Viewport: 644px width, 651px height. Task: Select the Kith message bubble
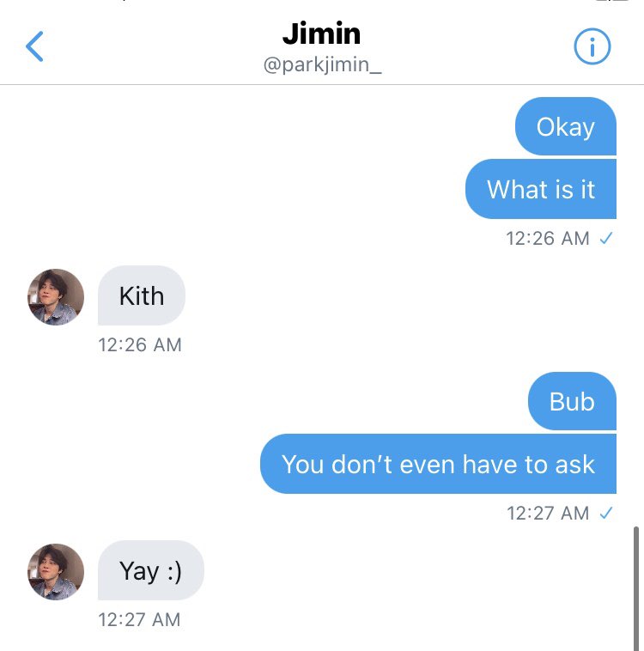tap(142, 295)
